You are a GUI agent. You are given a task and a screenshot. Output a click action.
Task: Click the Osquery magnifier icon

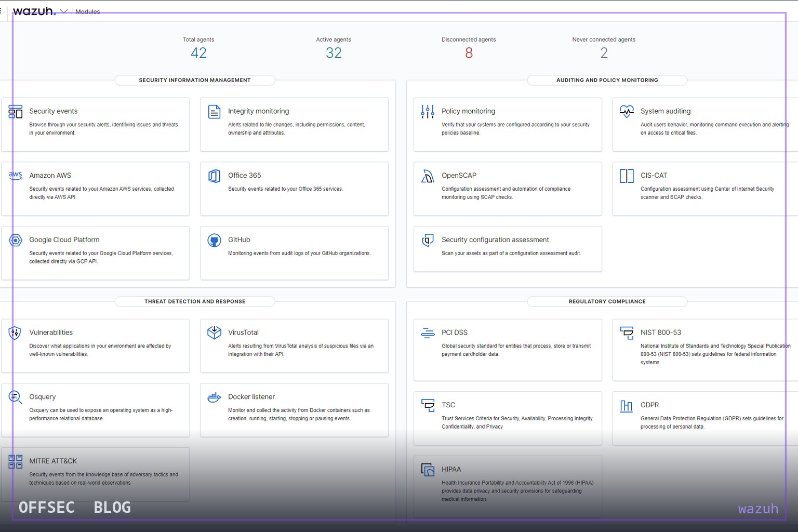[16, 397]
